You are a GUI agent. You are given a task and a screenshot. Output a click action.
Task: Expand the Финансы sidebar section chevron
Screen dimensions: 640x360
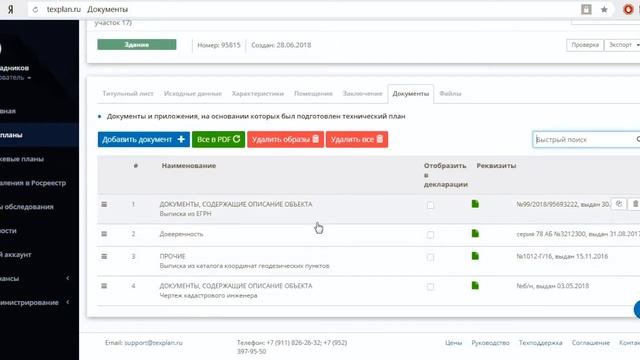pyautogui.click(x=68, y=278)
